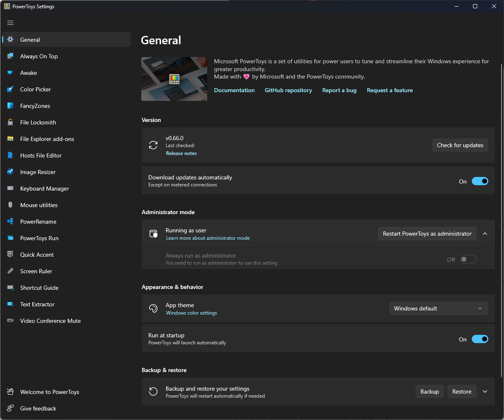
Task: Select the Image Resizer icon
Action: tap(10, 172)
